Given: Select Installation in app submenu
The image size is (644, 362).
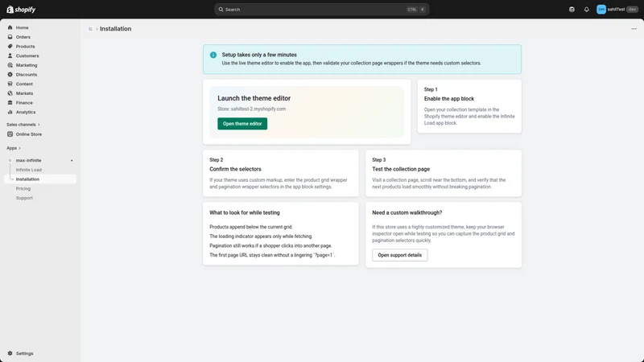Looking at the screenshot, I should pos(39,179).
